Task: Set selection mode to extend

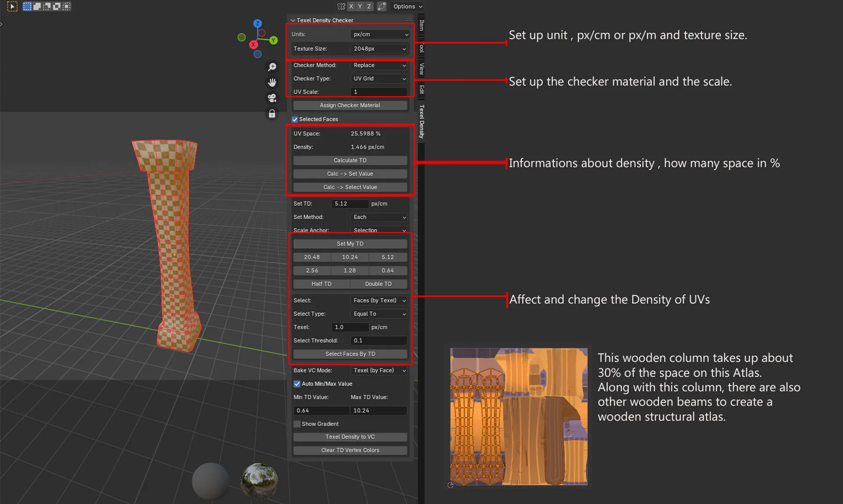Action: pyautogui.click(x=37, y=6)
